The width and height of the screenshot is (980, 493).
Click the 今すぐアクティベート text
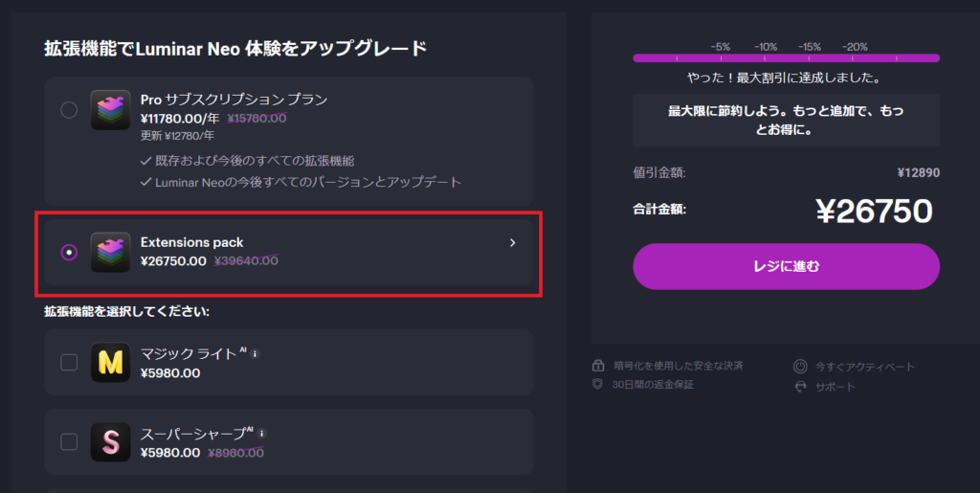(x=865, y=367)
